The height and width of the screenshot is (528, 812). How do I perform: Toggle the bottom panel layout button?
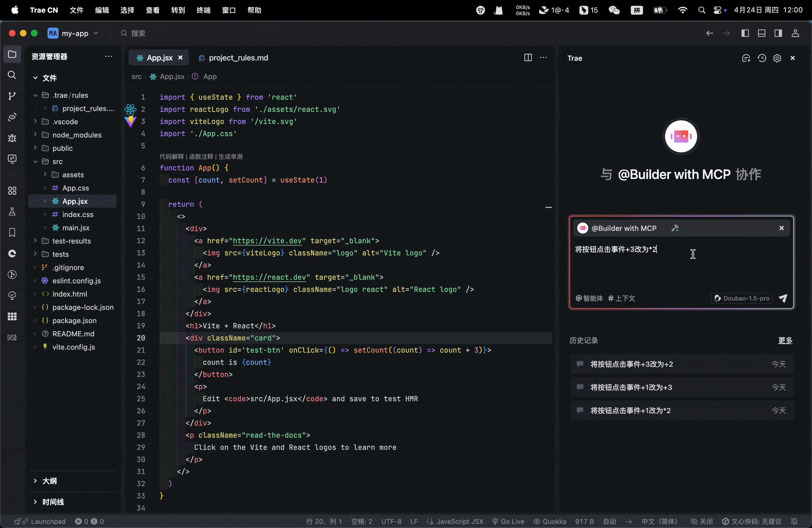pos(761,33)
